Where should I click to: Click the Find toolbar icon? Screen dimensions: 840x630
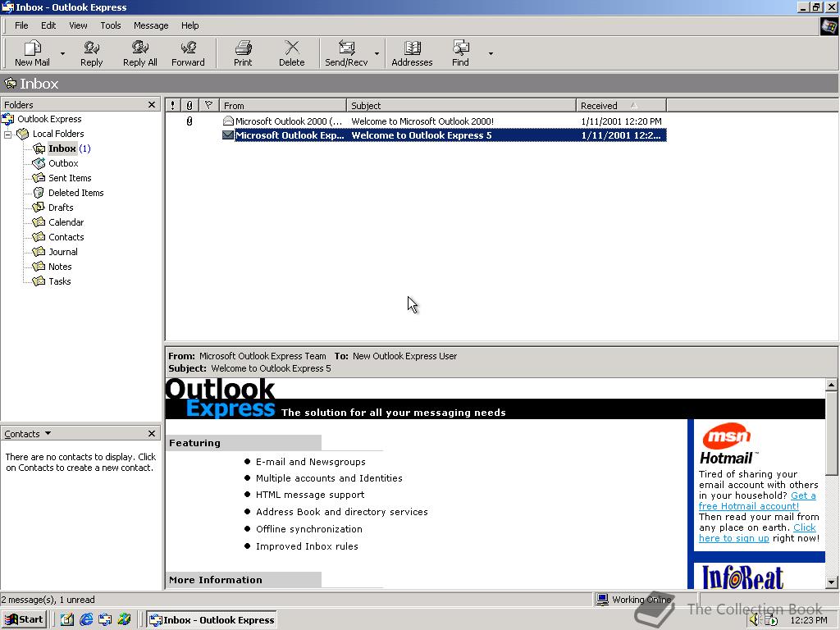point(460,53)
